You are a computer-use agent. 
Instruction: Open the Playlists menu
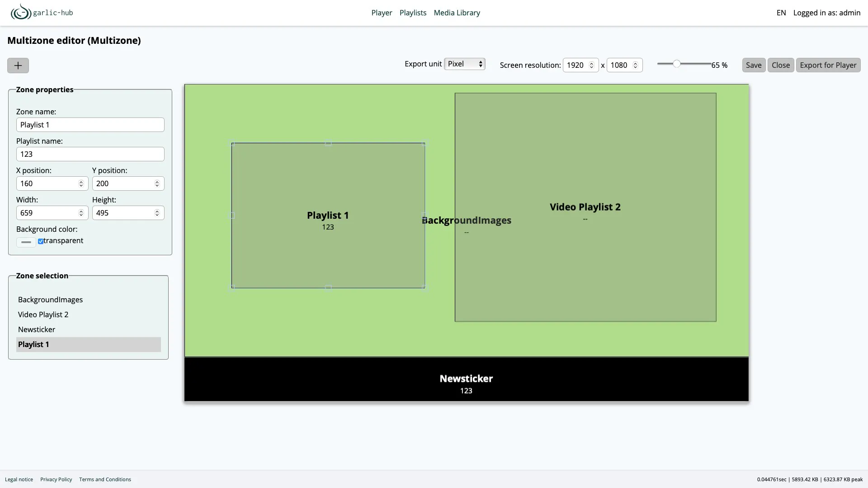pos(413,13)
